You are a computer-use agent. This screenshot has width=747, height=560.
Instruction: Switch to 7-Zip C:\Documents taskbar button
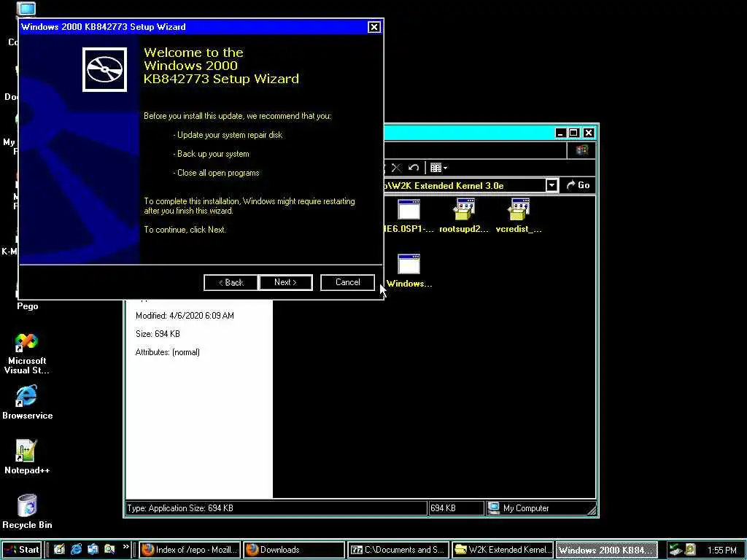(398, 550)
